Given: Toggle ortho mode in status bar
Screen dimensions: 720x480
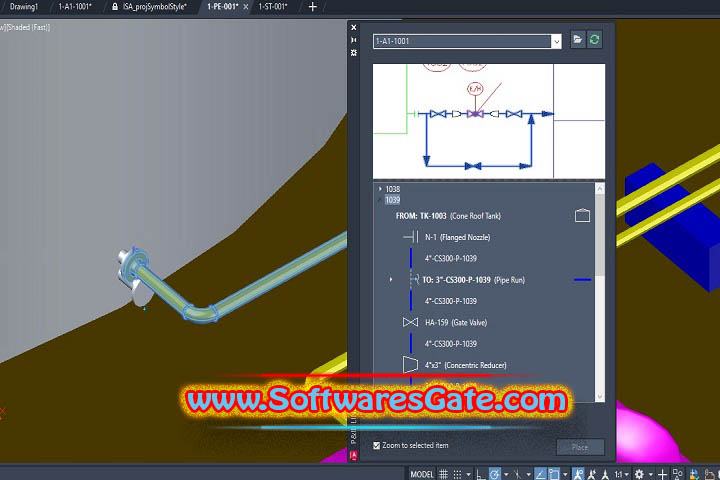Looking at the screenshot, I should click(481, 474).
